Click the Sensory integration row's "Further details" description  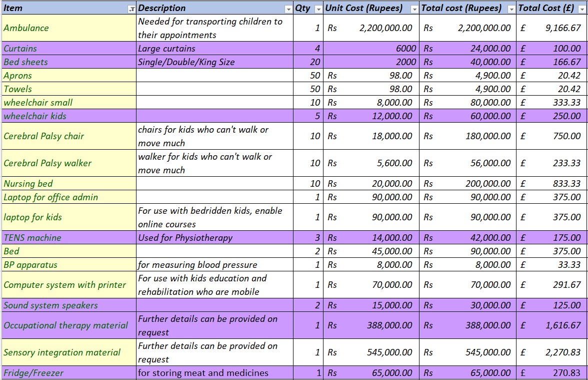coord(214,352)
